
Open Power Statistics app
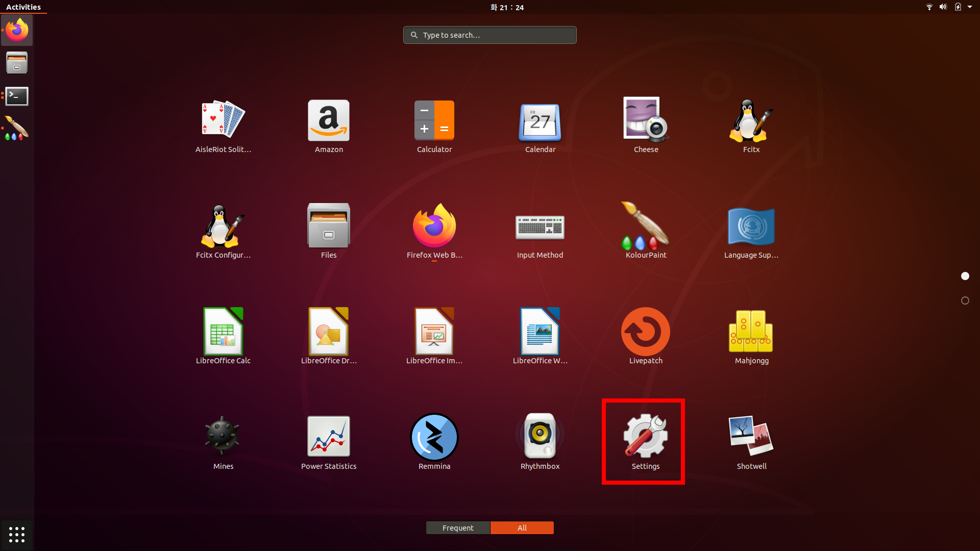328,437
